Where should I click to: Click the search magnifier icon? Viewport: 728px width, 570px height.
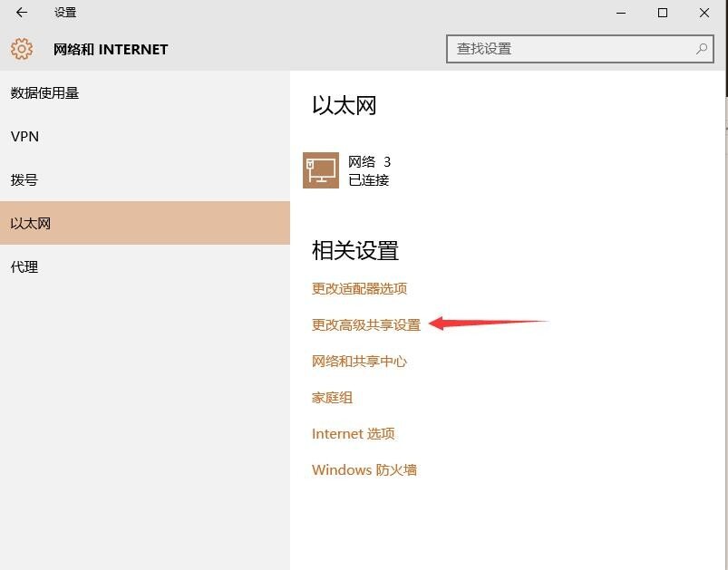click(x=702, y=48)
